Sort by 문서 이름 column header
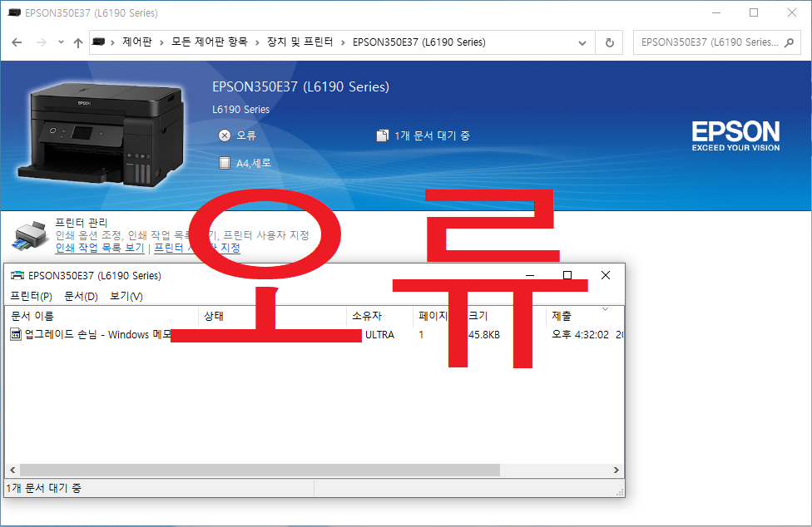Viewport: 812px width, 527px height. click(102, 316)
